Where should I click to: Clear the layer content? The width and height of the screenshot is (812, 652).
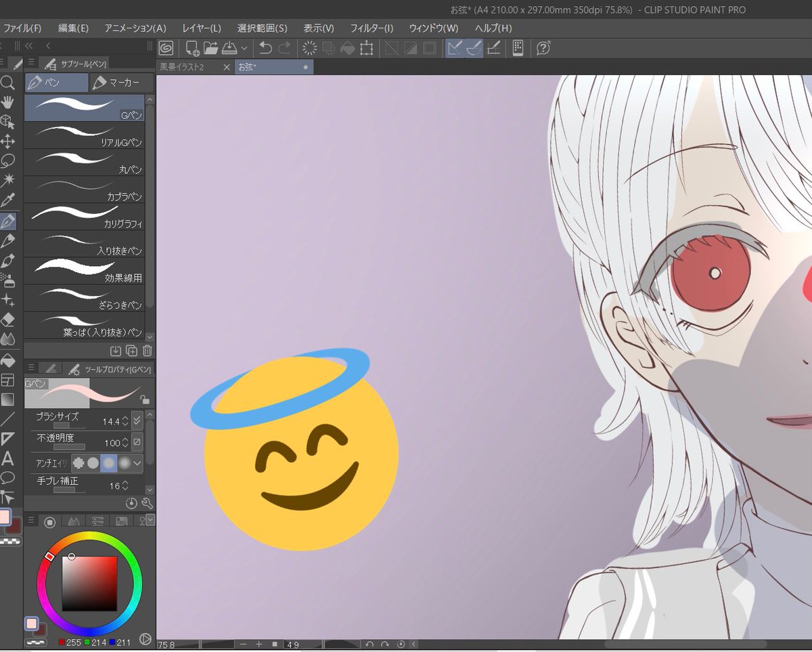[x=309, y=48]
